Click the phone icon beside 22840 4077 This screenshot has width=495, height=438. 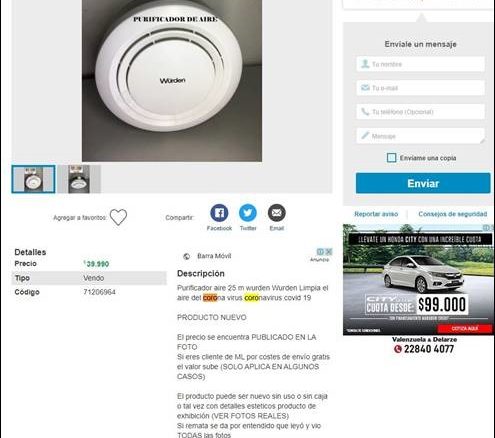pyautogui.click(x=398, y=349)
